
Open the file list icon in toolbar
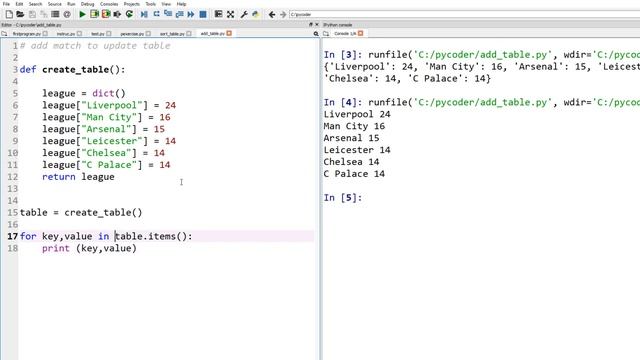point(55,14)
